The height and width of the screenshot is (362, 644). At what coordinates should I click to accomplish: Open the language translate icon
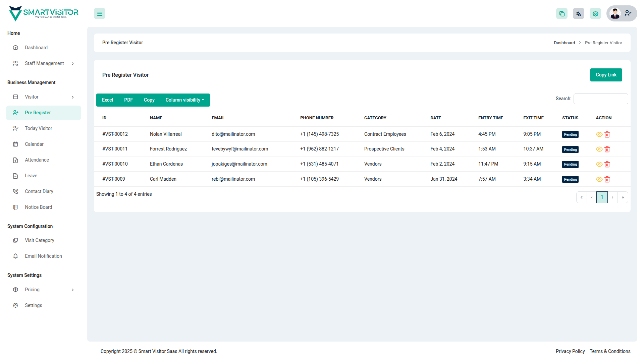(x=579, y=14)
